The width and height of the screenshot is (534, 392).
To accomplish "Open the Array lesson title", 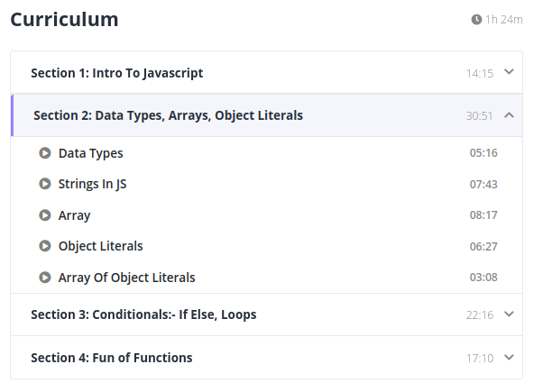I will (74, 215).
